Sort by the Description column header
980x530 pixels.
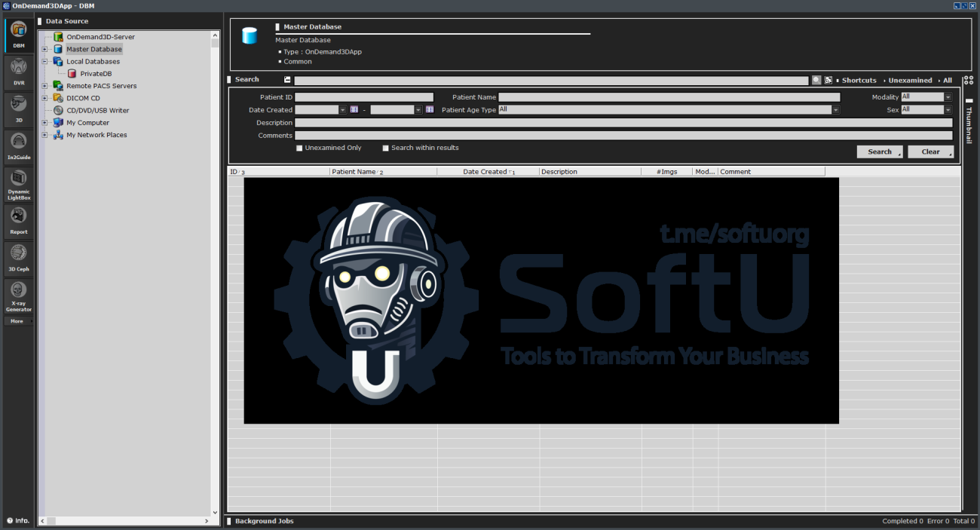(590, 172)
